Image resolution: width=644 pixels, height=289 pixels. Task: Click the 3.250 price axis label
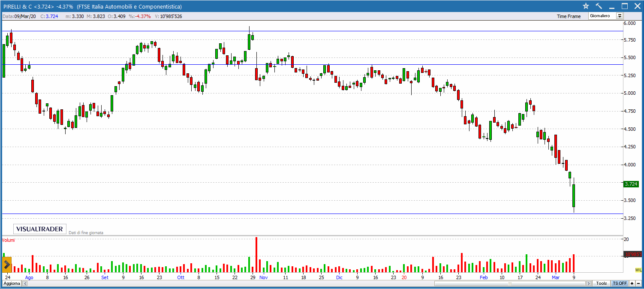pyautogui.click(x=630, y=218)
